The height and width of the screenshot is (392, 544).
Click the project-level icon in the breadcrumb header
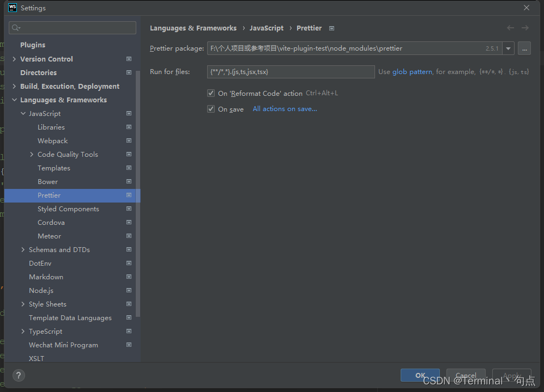pos(331,28)
